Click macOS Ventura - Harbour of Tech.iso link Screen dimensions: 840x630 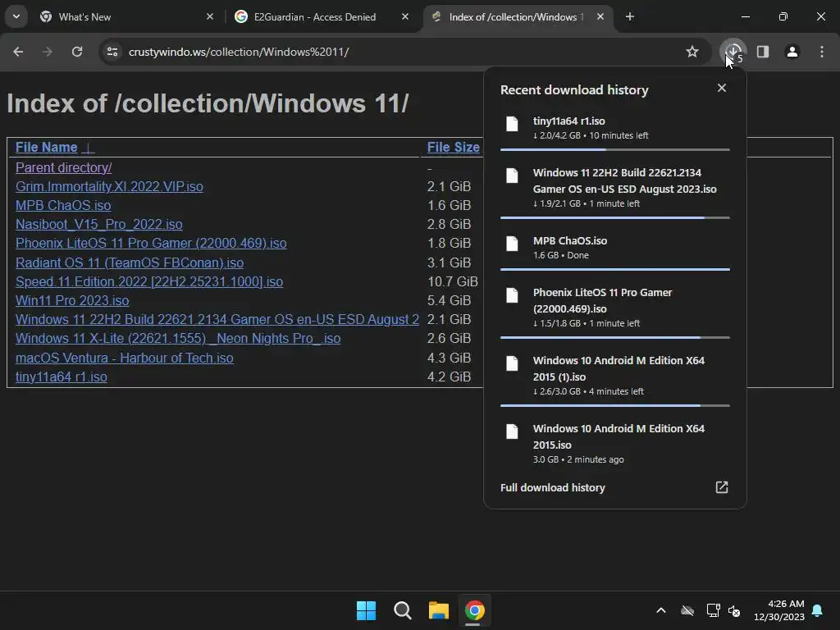[x=125, y=358]
